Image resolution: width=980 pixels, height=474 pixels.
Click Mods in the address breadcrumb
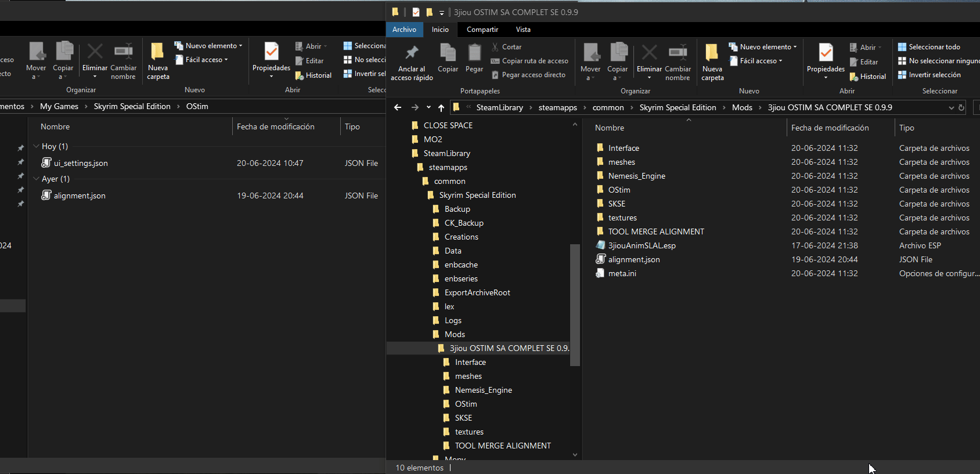coord(742,107)
